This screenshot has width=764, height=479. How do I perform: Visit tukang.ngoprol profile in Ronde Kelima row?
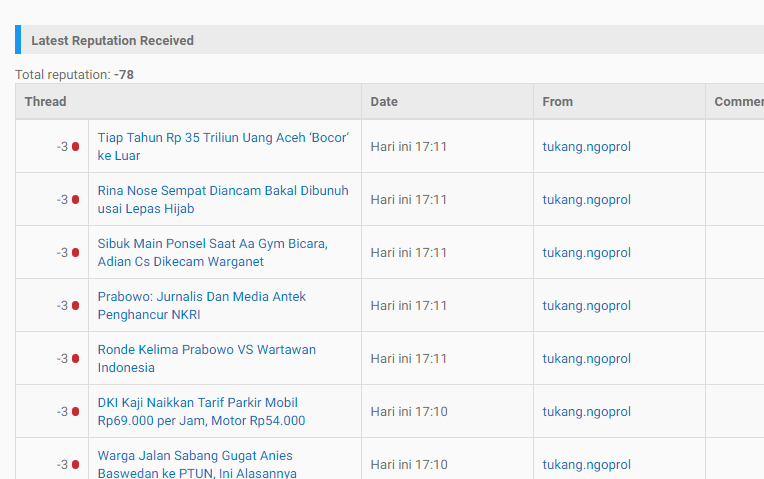tap(587, 359)
